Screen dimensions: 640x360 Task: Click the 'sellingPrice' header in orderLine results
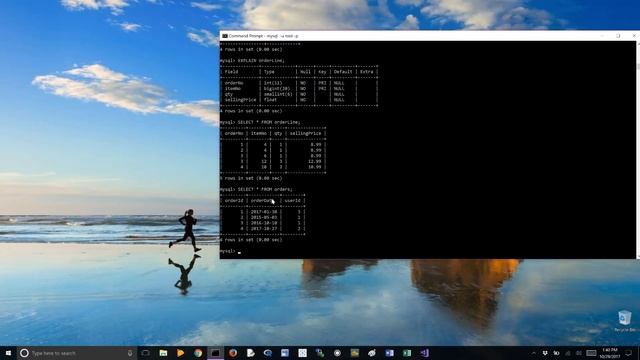point(306,133)
